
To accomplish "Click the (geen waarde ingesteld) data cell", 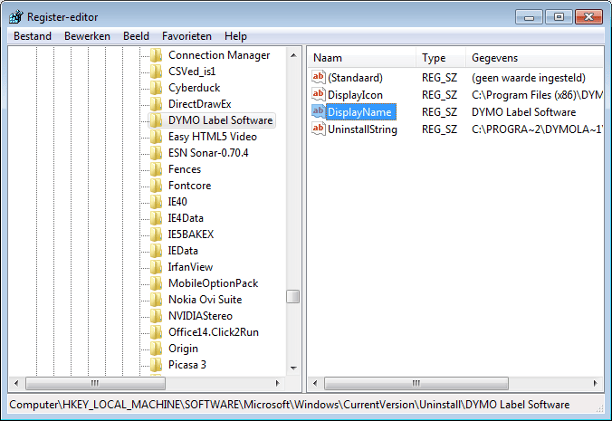I will coord(528,78).
